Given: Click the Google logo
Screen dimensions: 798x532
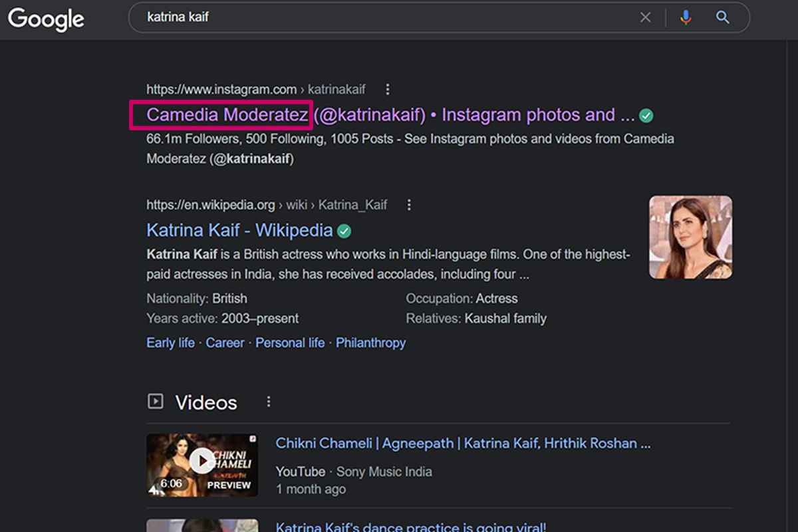Looking at the screenshot, I should [46, 19].
